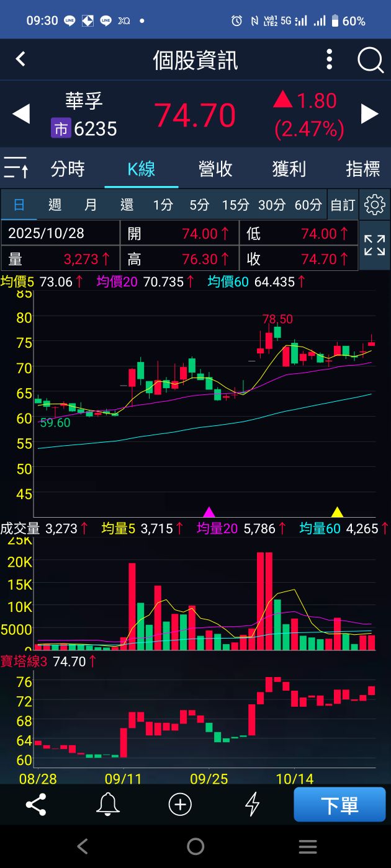
Task: Tap the 下單 order button
Action: tap(339, 805)
